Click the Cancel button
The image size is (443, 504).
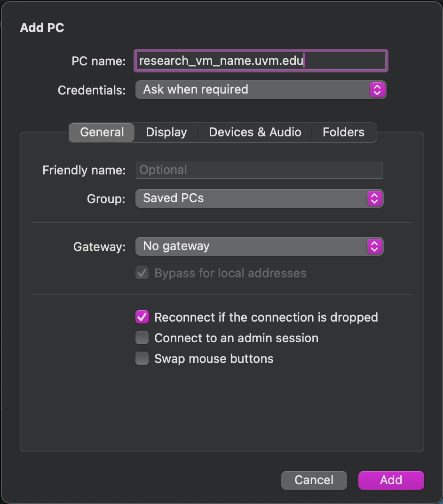coord(314,480)
